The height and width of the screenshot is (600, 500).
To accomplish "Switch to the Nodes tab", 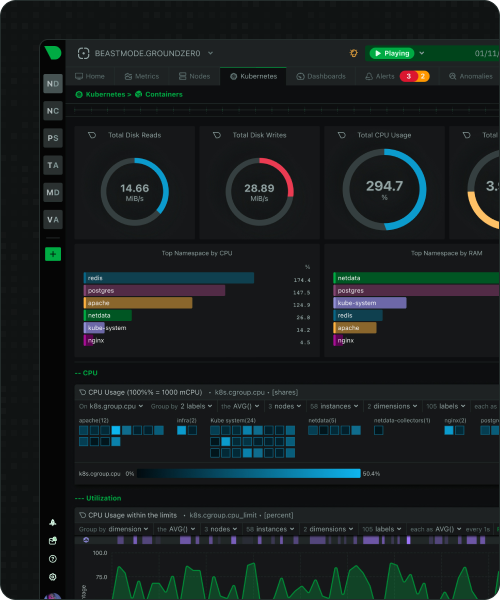I will click(x=195, y=76).
